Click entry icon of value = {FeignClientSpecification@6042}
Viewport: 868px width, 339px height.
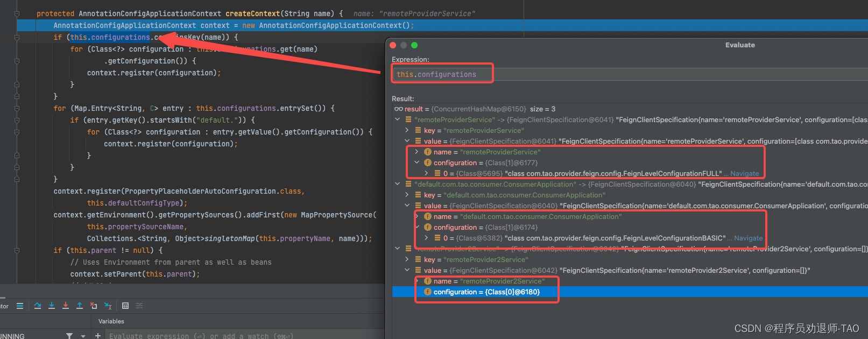(x=418, y=270)
